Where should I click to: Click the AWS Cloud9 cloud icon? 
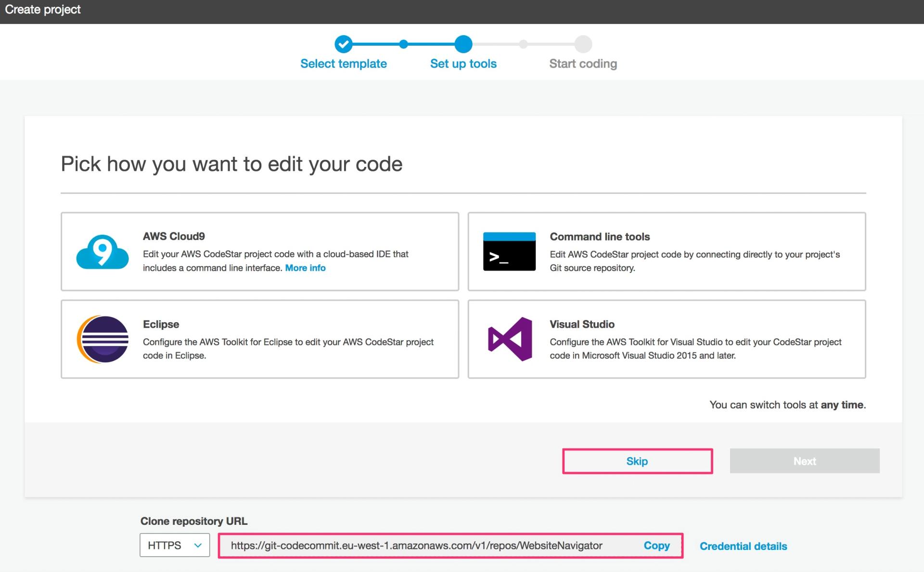[103, 252]
